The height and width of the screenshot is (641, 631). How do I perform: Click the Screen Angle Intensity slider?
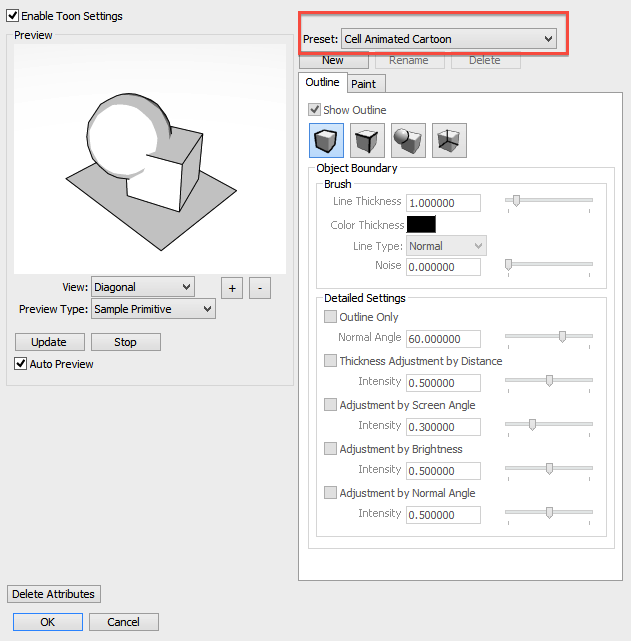(x=549, y=424)
